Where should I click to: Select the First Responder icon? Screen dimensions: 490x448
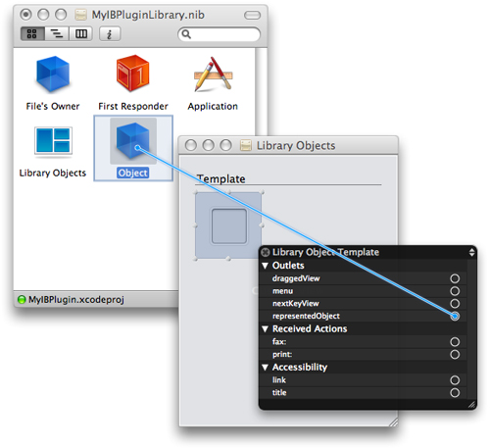click(132, 74)
